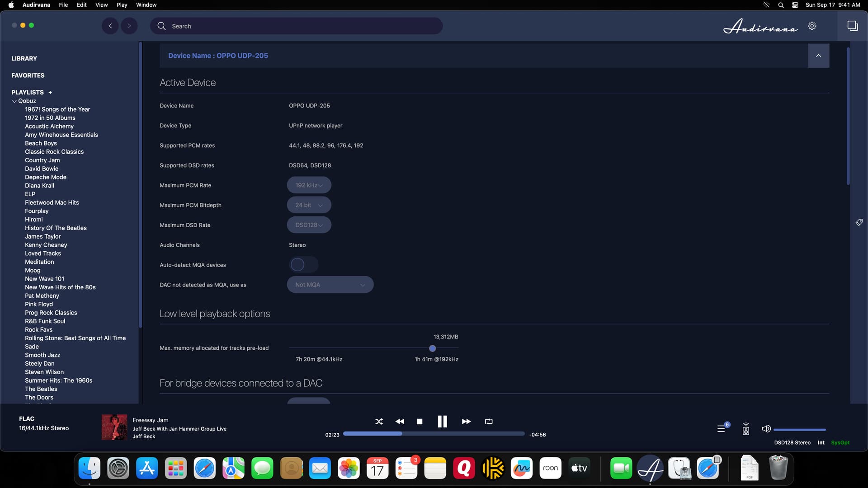Adjust the pre-load memory slider handle
This screenshot has width=868, height=488.
(x=432, y=348)
